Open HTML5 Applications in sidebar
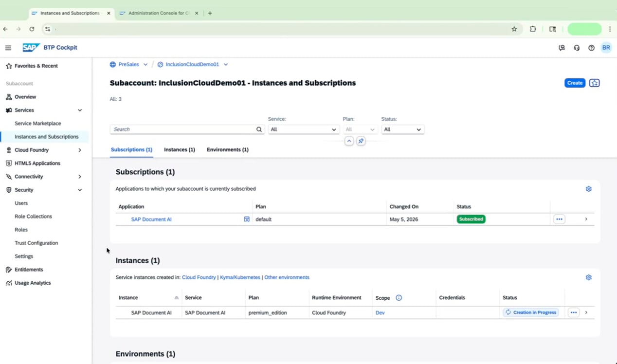 [37, 164]
